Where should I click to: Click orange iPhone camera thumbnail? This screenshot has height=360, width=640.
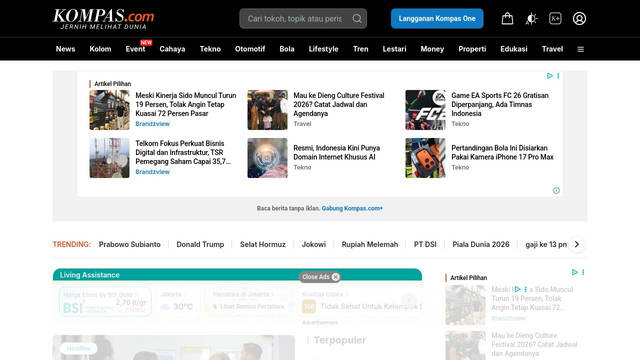[x=425, y=158]
